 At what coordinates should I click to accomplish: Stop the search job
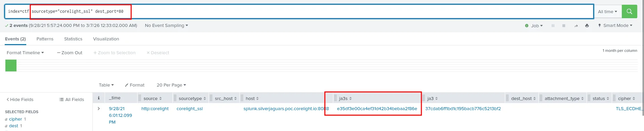point(564,26)
